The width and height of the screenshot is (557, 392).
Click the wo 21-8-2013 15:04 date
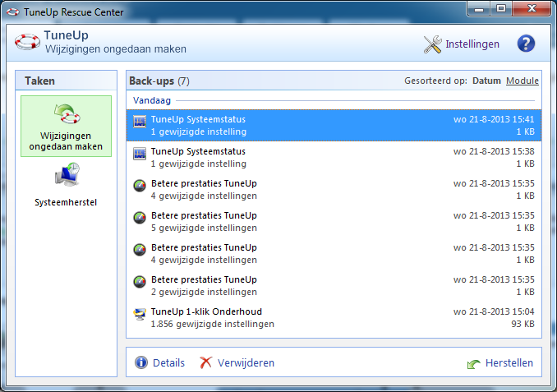pos(494,311)
